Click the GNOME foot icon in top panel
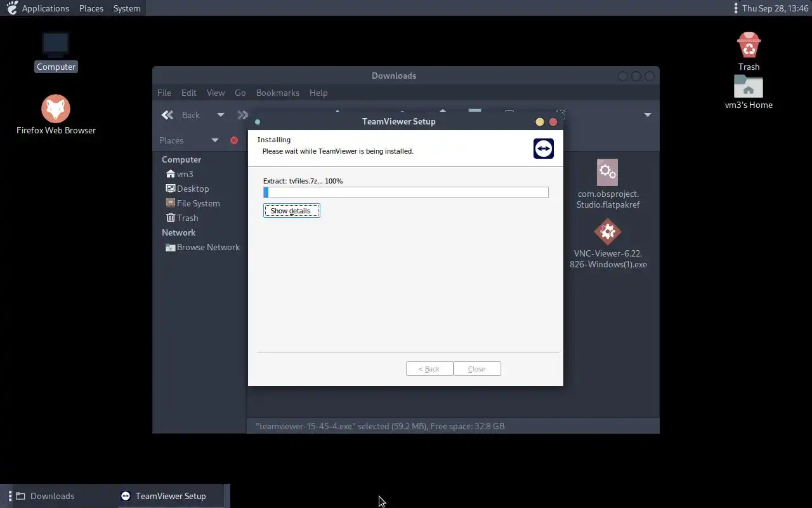Screen dimensions: 812x508 (x=12, y=8)
